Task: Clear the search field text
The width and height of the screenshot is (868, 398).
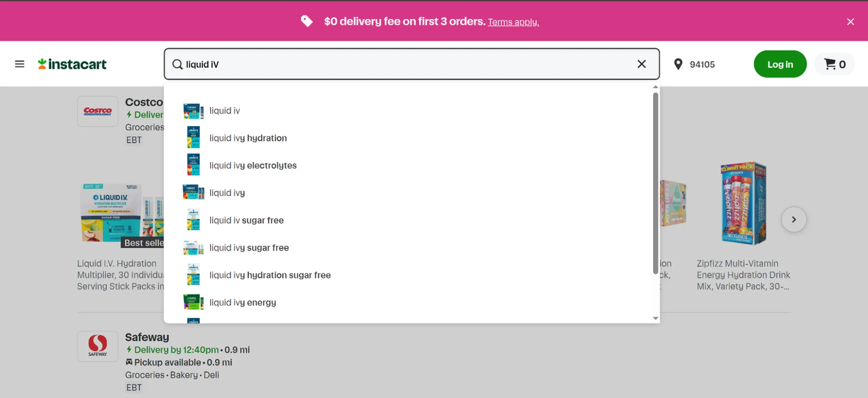Action: pyautogui.click(x=642, y=64)
